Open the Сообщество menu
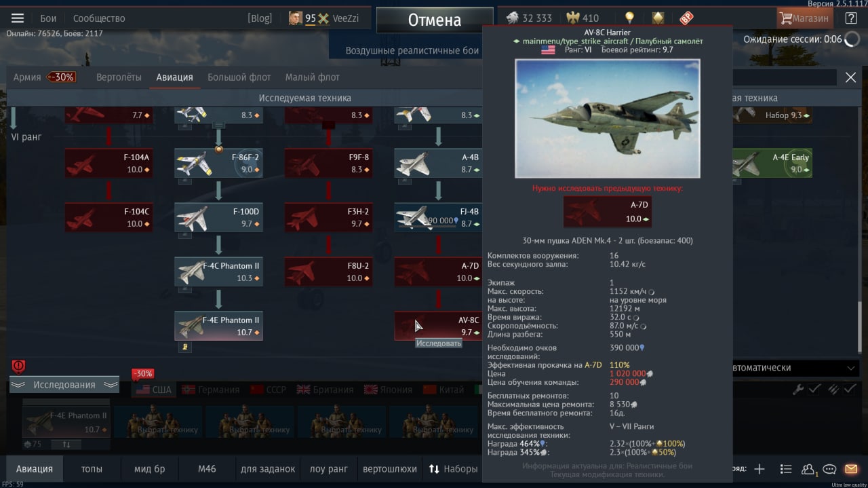Viewport: 868px width, 488px height. point(99,18)
